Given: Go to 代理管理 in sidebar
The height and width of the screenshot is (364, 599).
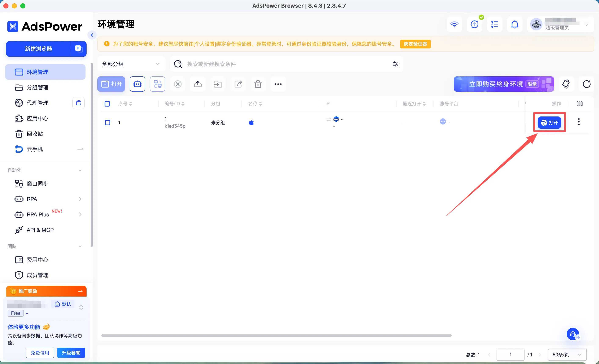Looking at the screenshot, I should pyautogui.click(x=38, y=103).
